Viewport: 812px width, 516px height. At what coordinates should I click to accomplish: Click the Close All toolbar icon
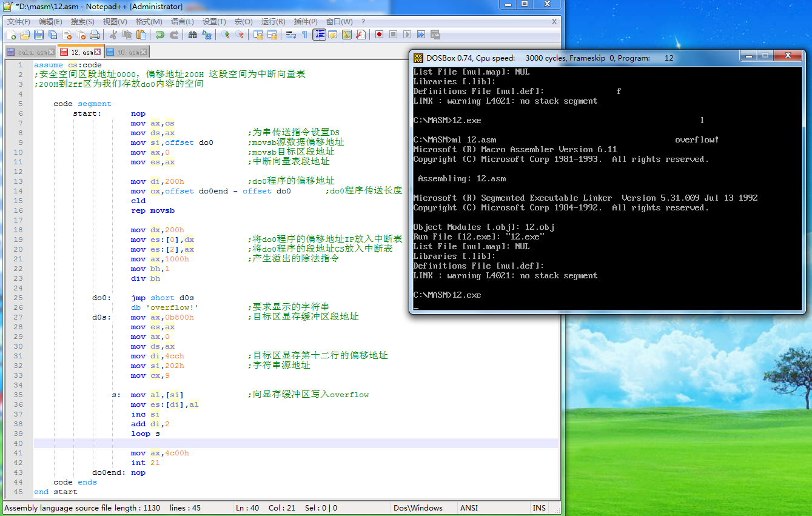(81, 35)
